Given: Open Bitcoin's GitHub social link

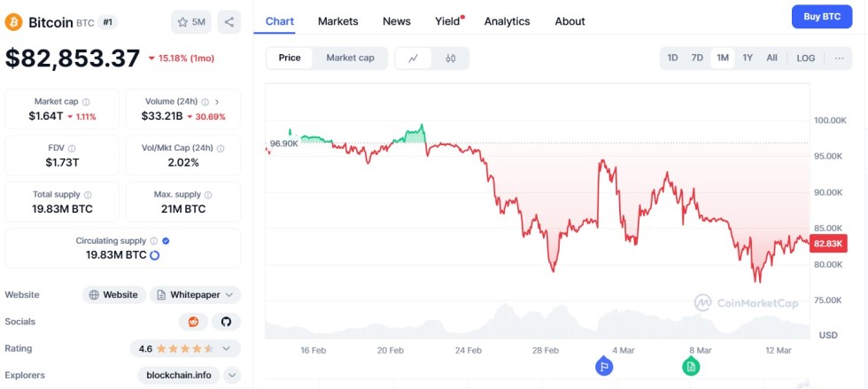Looking at the screenshot, I should pos(226,322).
